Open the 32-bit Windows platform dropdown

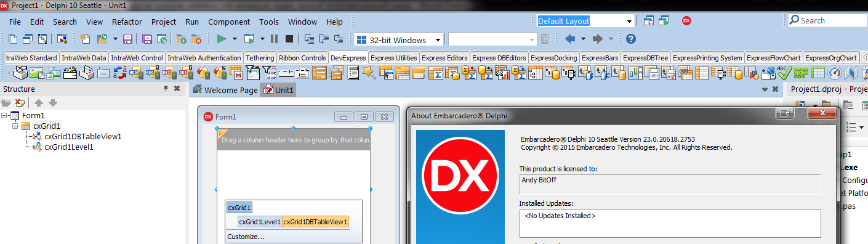pyautogui.click(x=438, y=40)
